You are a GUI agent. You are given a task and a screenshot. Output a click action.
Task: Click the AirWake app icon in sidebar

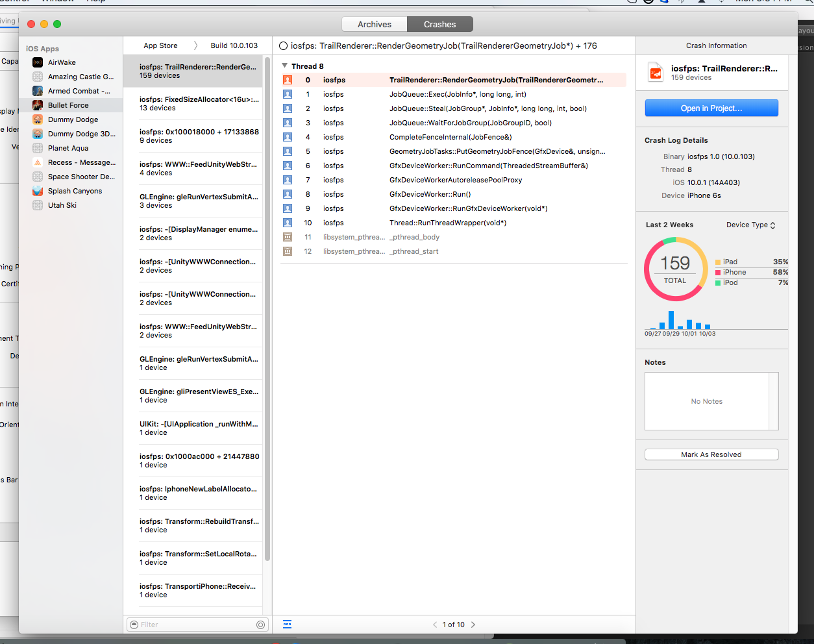click(38, 62)
